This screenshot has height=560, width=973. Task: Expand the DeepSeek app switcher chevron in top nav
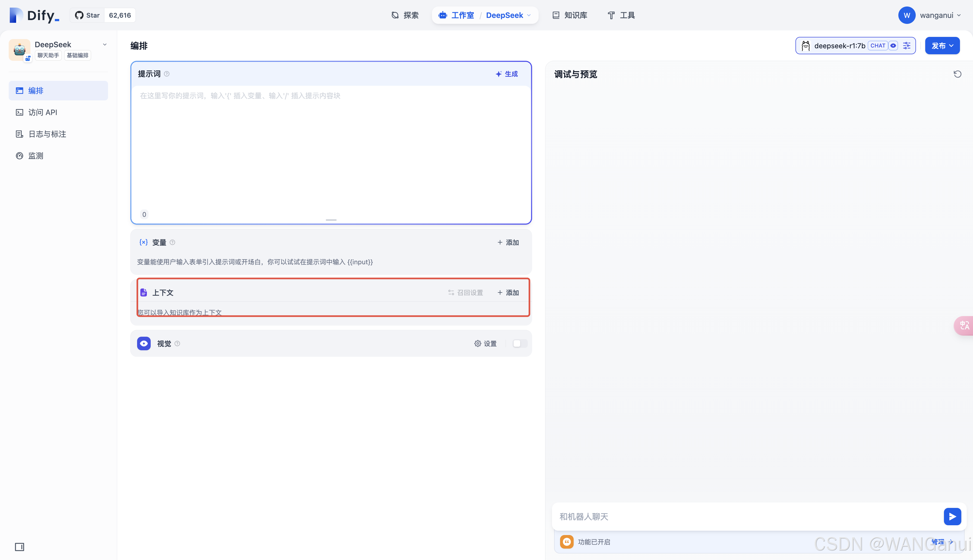[529, 15]
